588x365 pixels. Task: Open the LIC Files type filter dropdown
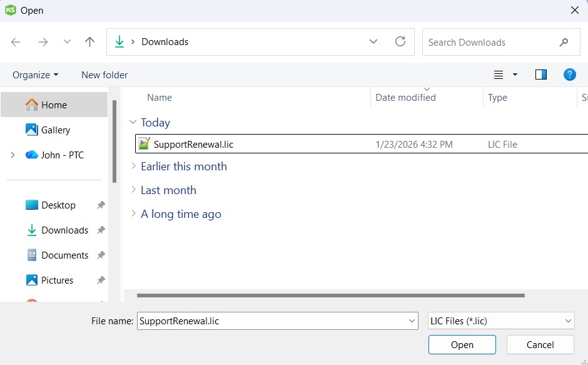pos(568,321)
